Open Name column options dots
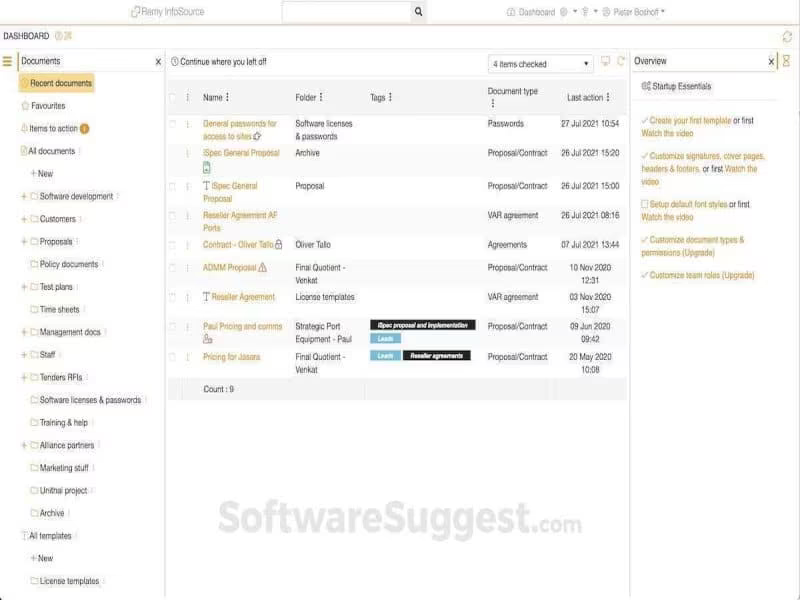Screen dimensions: 800x600 point(228,97)
